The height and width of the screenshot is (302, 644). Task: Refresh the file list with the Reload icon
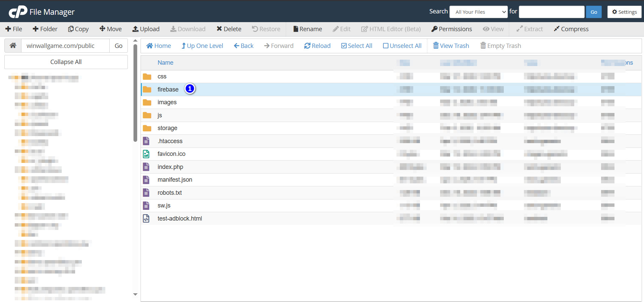[307, 46]
